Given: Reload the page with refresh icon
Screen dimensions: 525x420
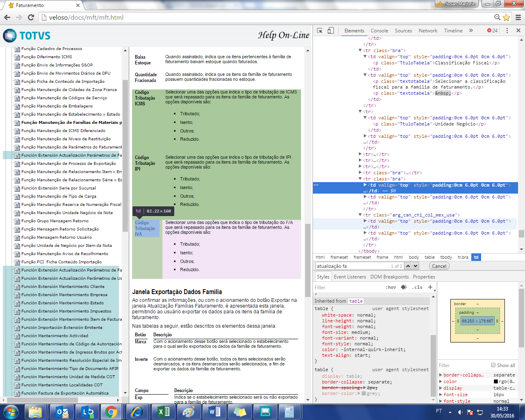Looking at the screenshot, I should pyautogui.click(x=31, y=18).
